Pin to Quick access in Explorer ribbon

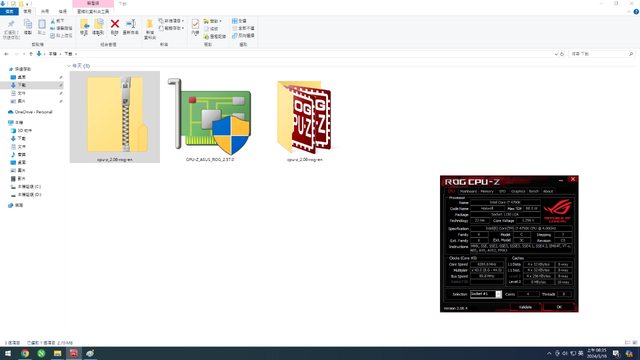[11, 29]
